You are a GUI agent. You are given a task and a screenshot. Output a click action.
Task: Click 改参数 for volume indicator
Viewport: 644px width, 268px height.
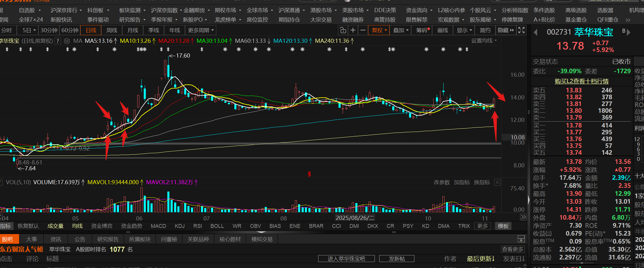tap(442, 182)
